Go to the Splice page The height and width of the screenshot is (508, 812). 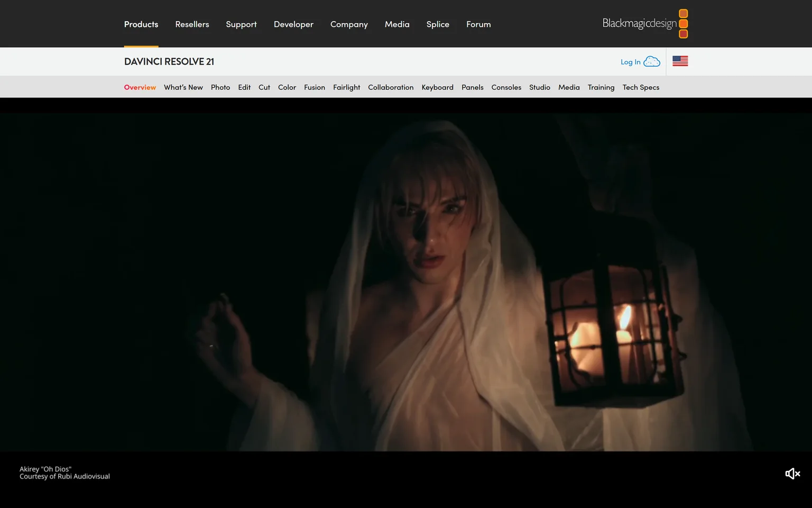438,24
